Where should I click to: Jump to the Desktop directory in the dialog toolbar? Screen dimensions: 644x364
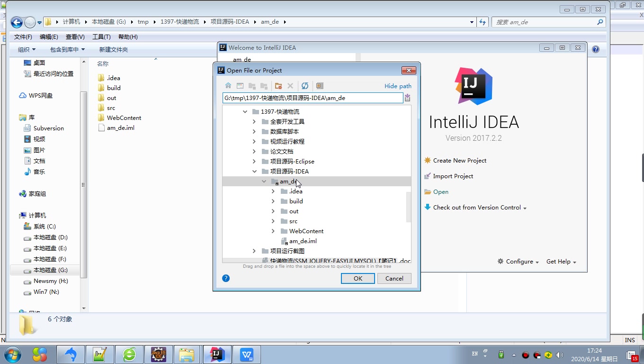tap(240, 86)
